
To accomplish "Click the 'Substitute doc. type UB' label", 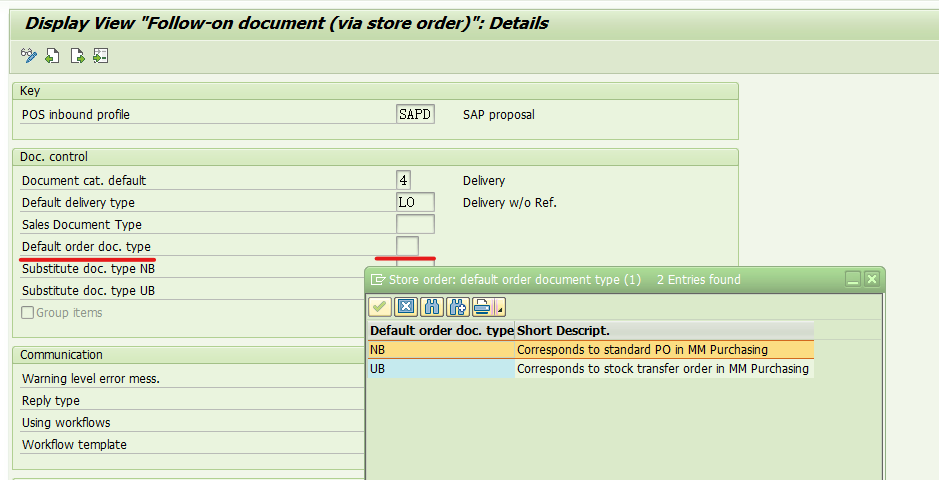I will click(x=89, y=291).
